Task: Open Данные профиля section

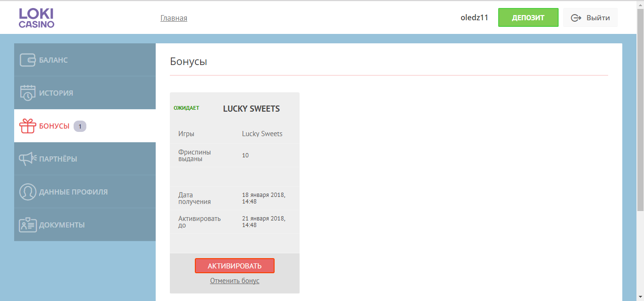Action: point(85,192)
